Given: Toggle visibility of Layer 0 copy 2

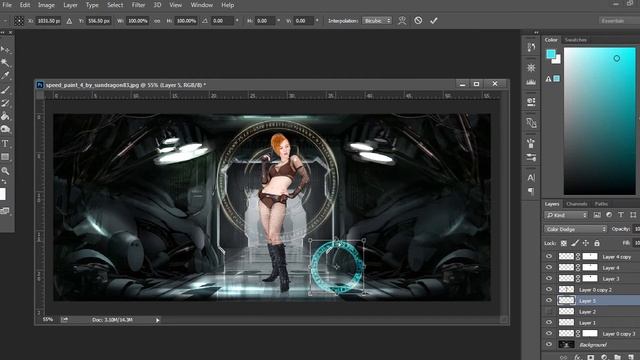Looking at the screenshot, I should pos(549,289).
